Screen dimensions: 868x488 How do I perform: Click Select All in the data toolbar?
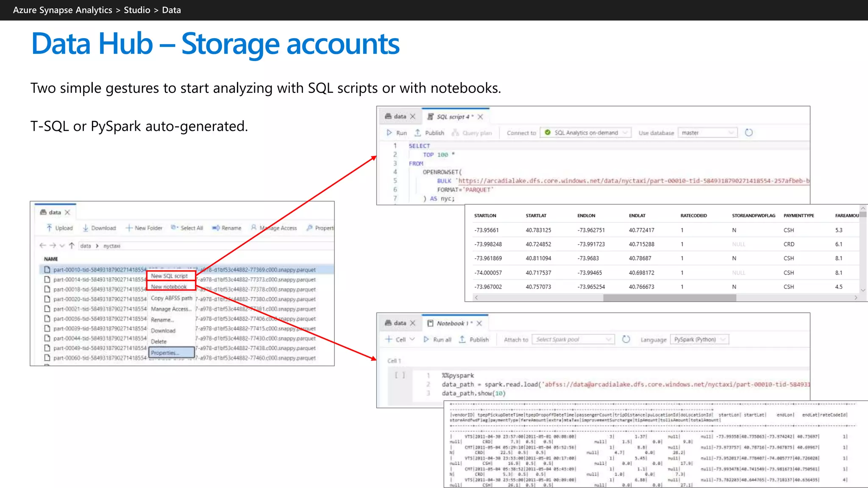187,228
